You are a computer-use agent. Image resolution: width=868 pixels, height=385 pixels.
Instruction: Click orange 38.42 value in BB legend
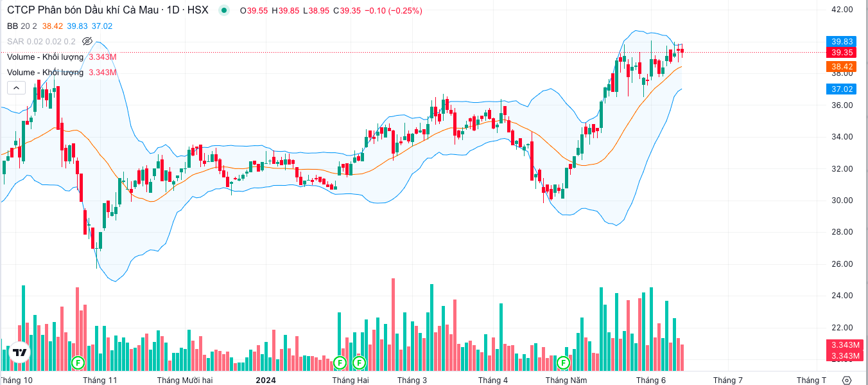tap(53, 26)
